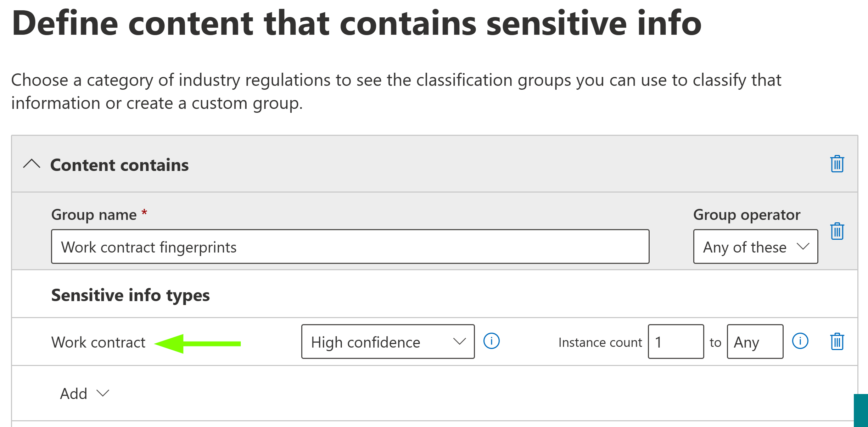Click the instance count maximum Any field

coord(755,342)
